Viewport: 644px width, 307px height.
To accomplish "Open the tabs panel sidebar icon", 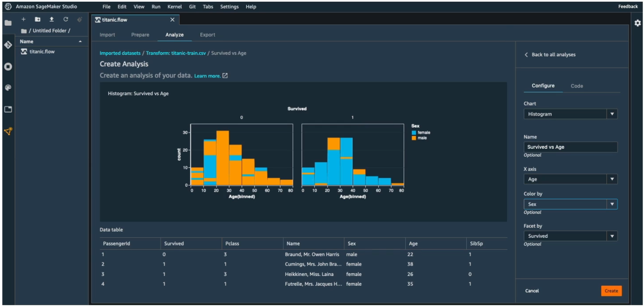I will pyautogui.click(x=8, y=109).
